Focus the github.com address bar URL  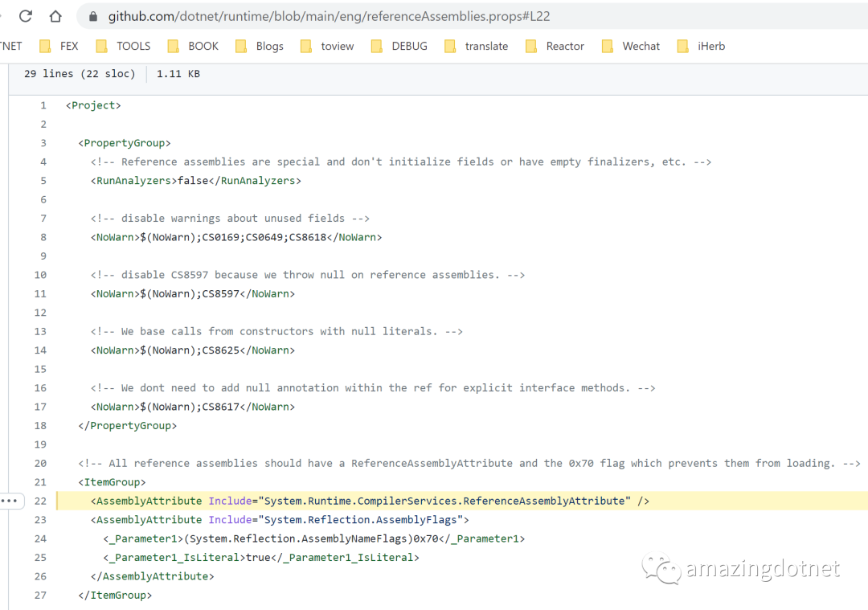click(x=329, y=17)
